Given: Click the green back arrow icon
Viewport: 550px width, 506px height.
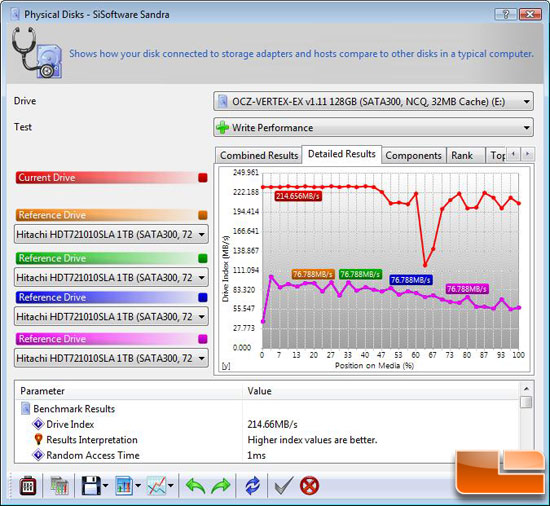Looking at the screenshot, I should [195, 486].
